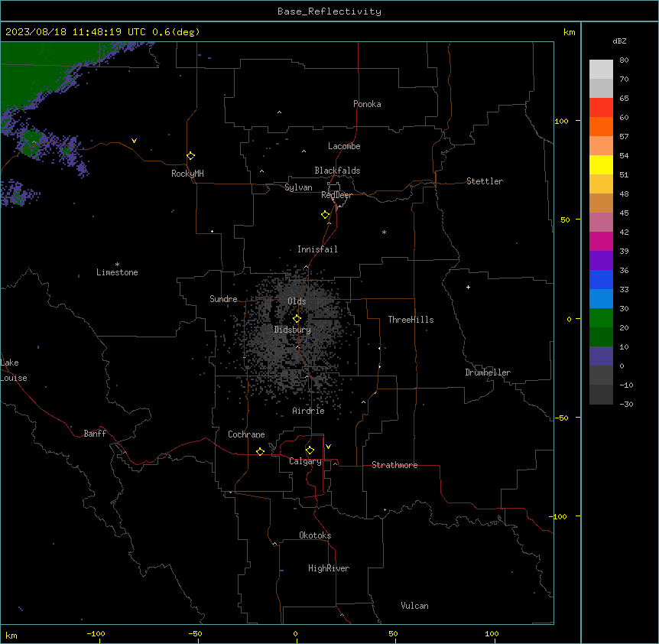Select the dark green 20-10 dBZ swatch
Screen dimensions: 659x644
click(x=601, y=337)
